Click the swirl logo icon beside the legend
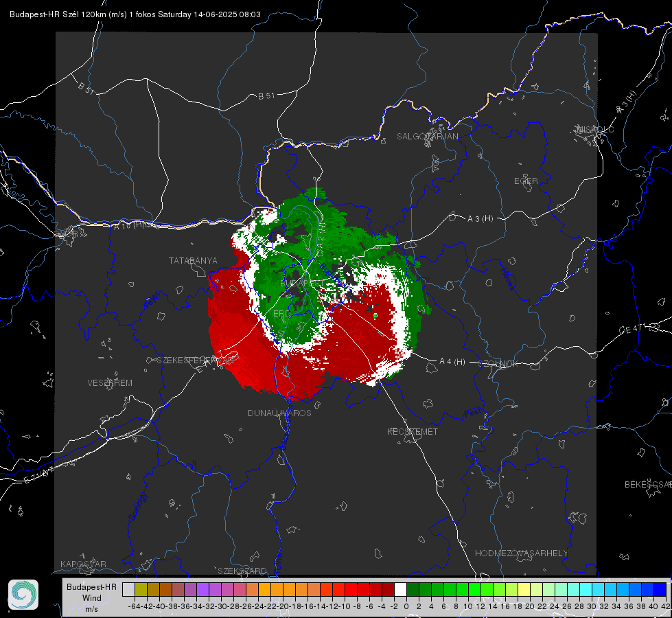672x618 pixels. (x=23, y=595)
